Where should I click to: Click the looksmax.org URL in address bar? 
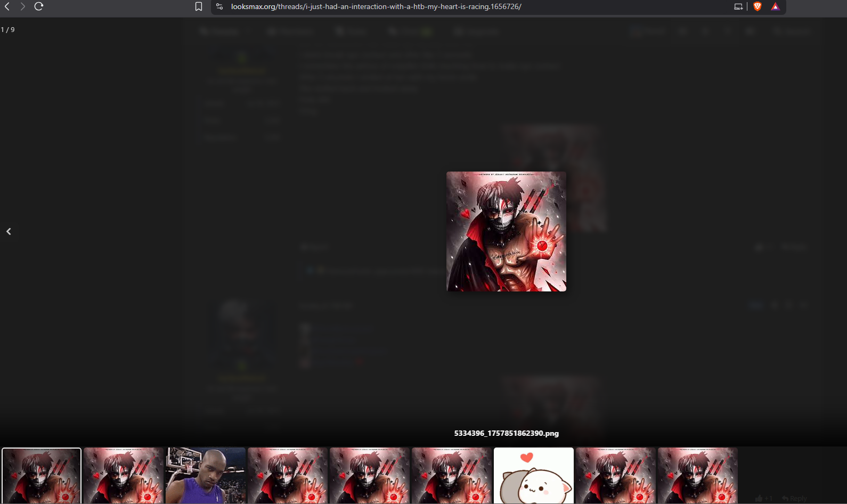coord(376,6)
